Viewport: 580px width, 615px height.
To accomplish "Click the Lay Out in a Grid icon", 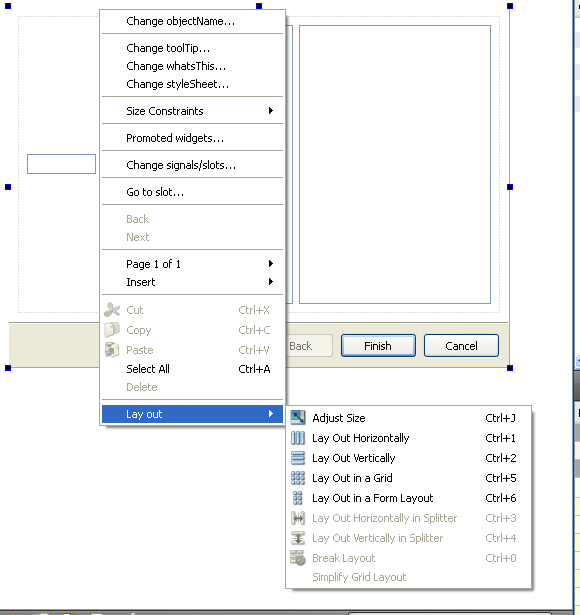I will tap(298, 478).
